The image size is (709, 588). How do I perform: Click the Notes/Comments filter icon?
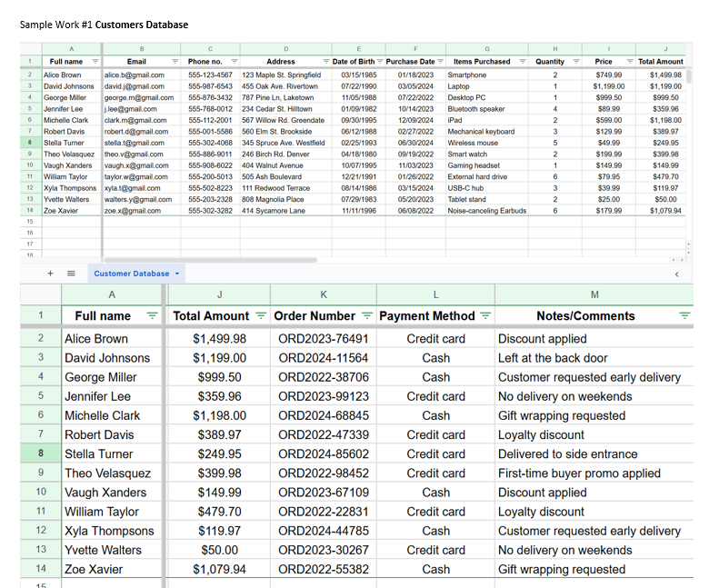click(x=685, y=316)
